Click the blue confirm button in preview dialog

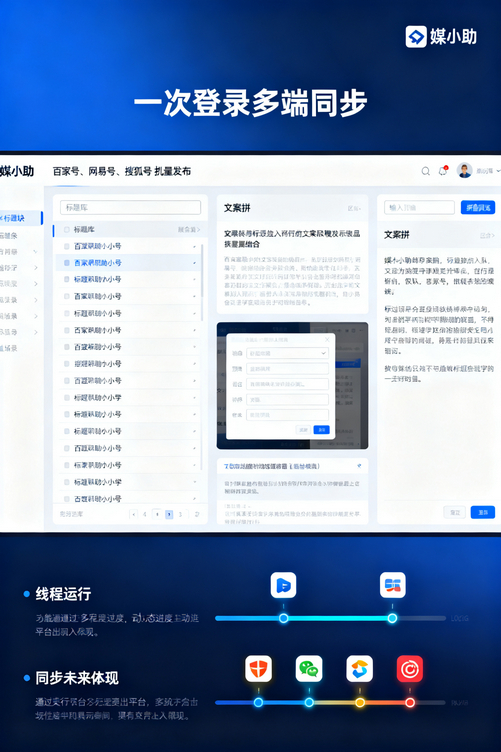[x=322, y=430]
